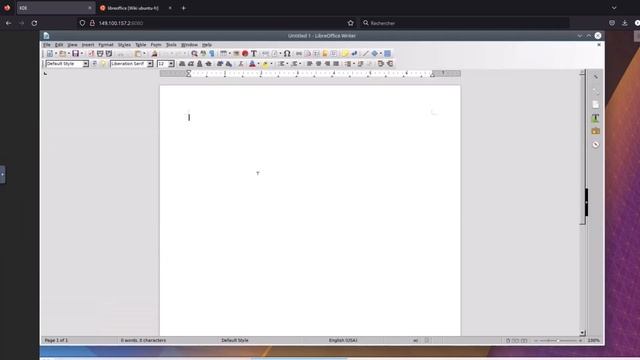Image resolution: width=640 pixels, height=360 pixels.
Task: Click the Open folder icon
Action: point(62,53)
